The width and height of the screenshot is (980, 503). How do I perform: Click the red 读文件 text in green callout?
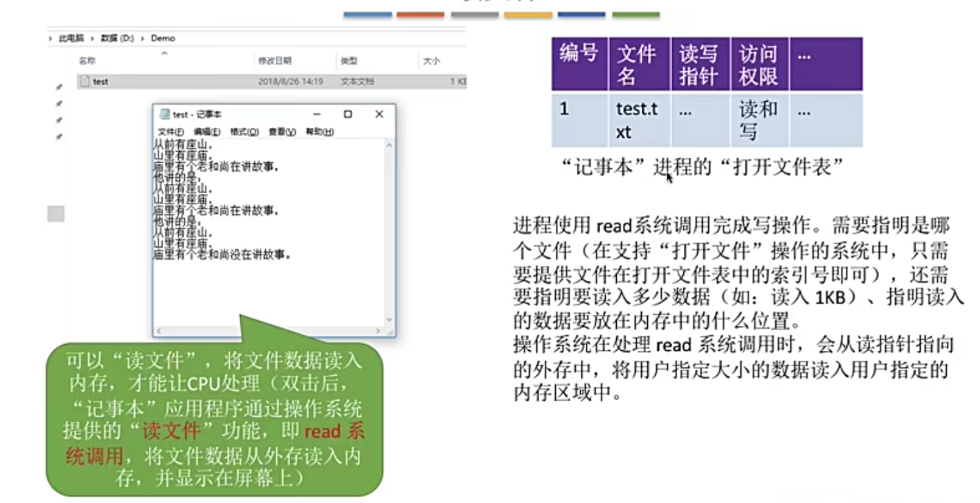point(171,431)
